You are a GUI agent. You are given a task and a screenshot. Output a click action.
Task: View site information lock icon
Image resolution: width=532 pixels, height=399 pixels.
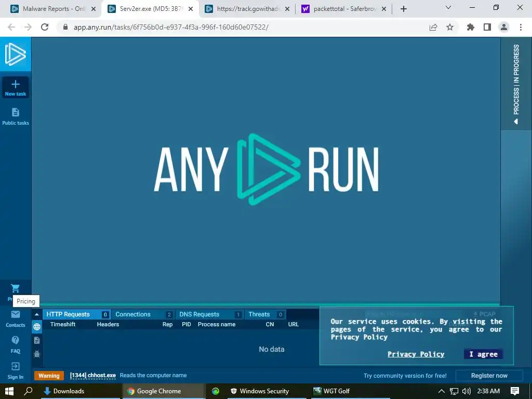pyautogui.click(x=65, y=27)
